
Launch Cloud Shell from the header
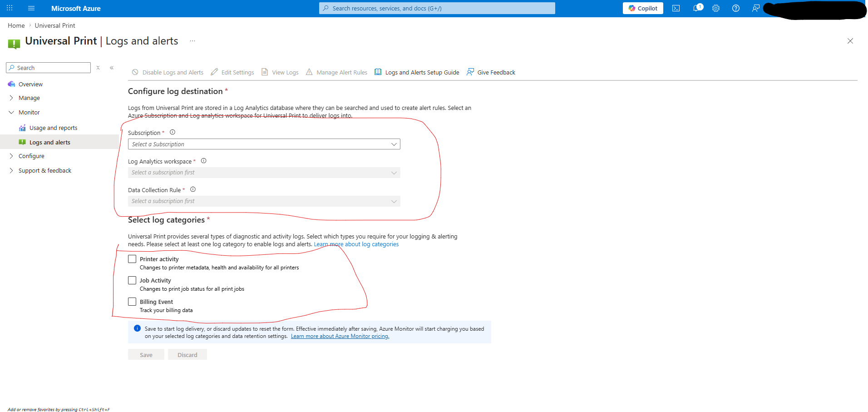point(676,8)
